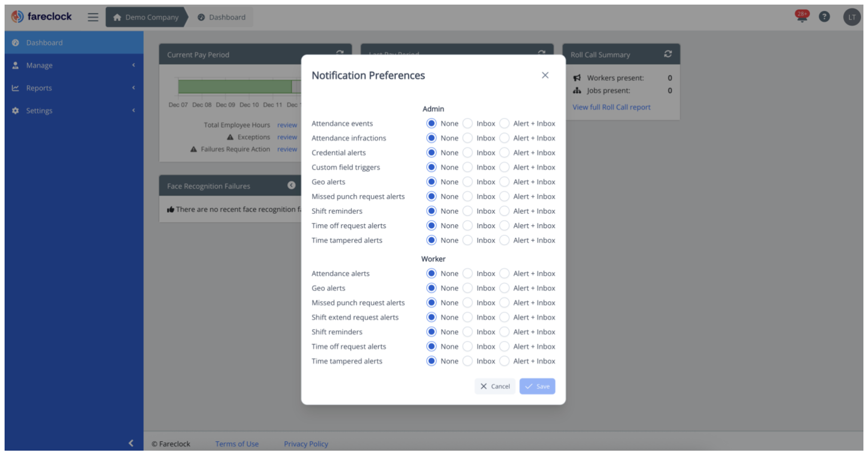Expand the Manage menu chevron
Screen dimensions: 868x458
point(134,65)
